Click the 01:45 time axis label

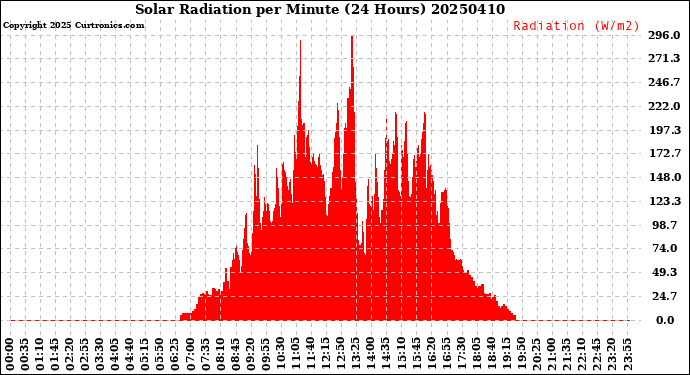coord(55,355)
